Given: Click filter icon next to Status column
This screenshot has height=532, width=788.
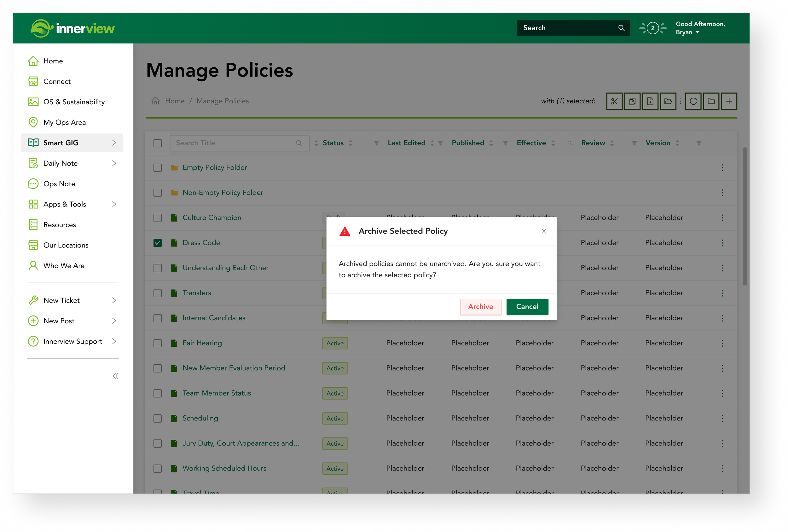Looking at the screenshot, I should click(376, 143).
